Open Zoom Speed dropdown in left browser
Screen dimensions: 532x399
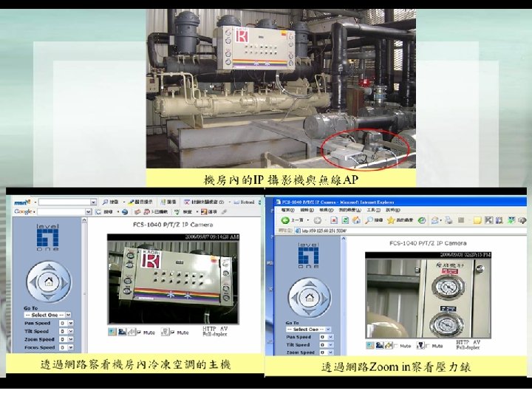coord(66,339)
